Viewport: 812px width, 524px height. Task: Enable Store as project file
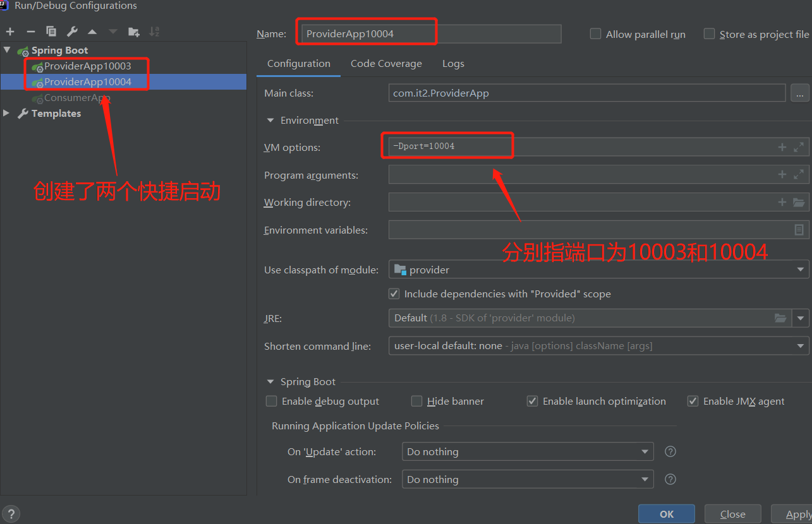pyautogui.click(x=709, y=34)
